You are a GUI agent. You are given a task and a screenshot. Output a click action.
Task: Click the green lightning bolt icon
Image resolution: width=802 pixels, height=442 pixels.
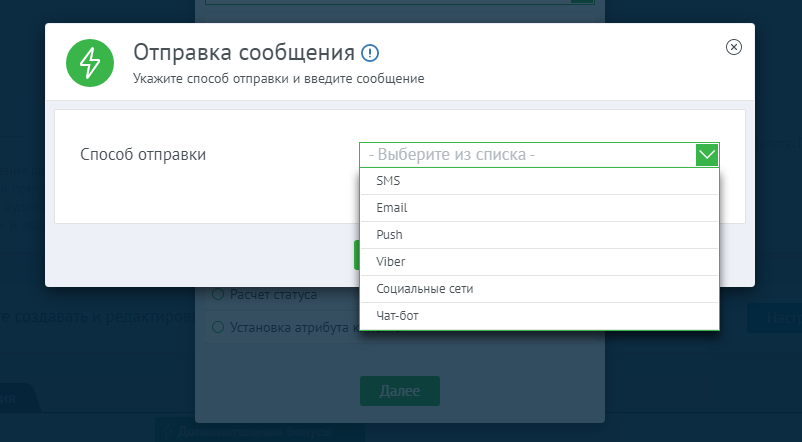coord(90,63)
